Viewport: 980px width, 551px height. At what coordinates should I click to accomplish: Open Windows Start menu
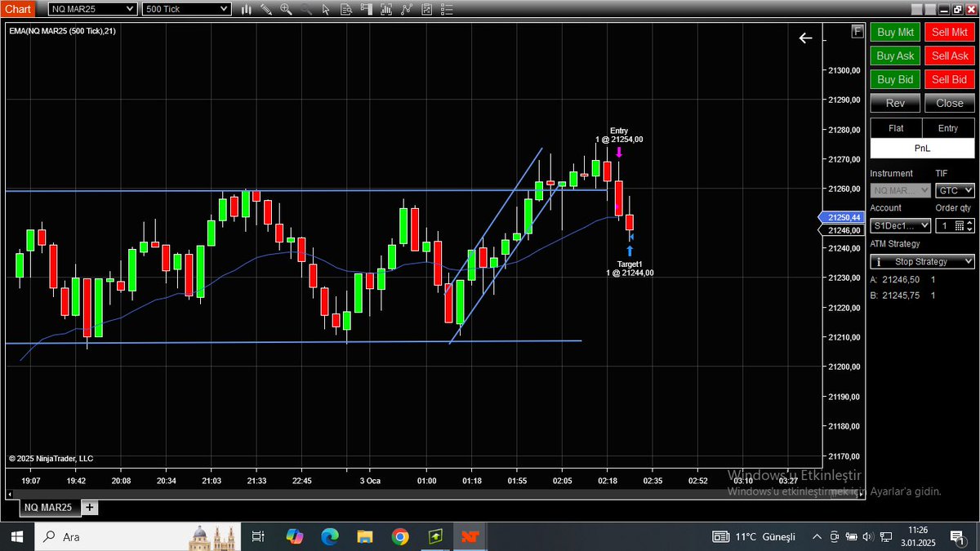17,536
